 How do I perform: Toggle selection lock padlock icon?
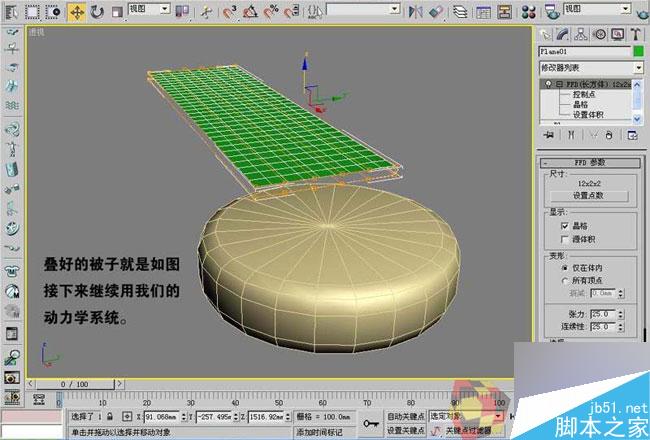pos(109,416)
